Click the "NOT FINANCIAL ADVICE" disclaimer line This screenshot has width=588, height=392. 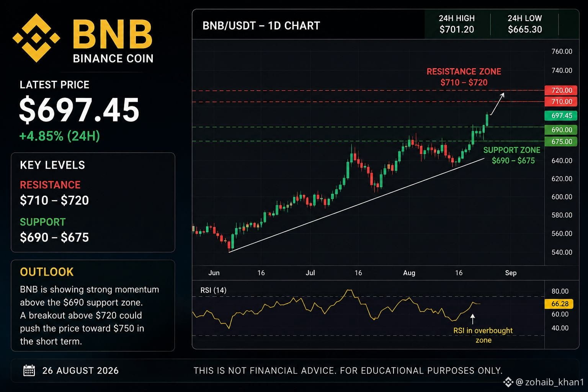[348, 371]
